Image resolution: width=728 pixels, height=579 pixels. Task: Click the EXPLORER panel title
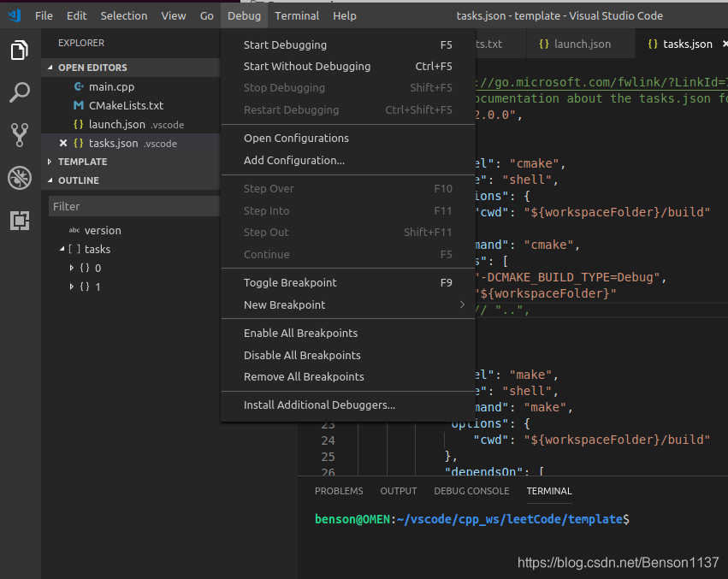pos(81,43)
